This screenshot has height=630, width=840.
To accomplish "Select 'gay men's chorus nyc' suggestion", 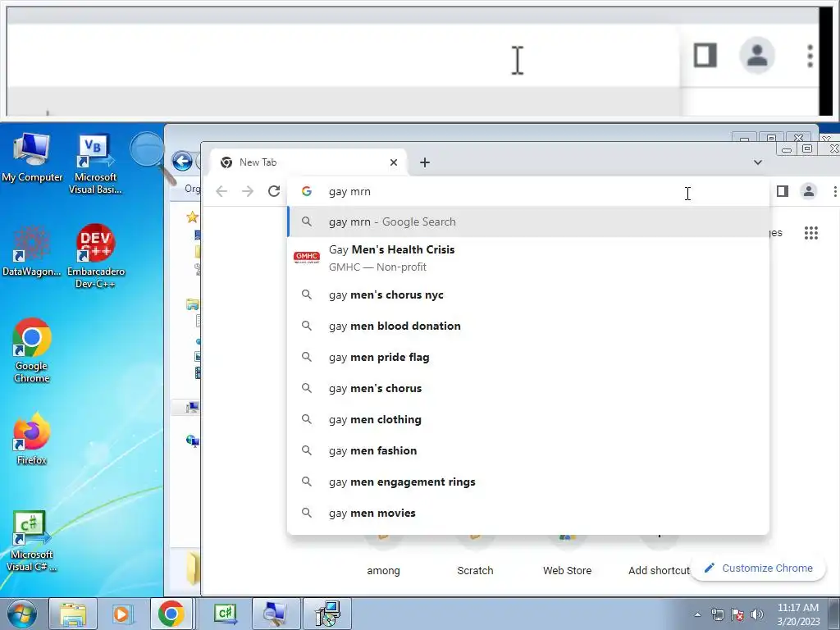I will point(528,295).
